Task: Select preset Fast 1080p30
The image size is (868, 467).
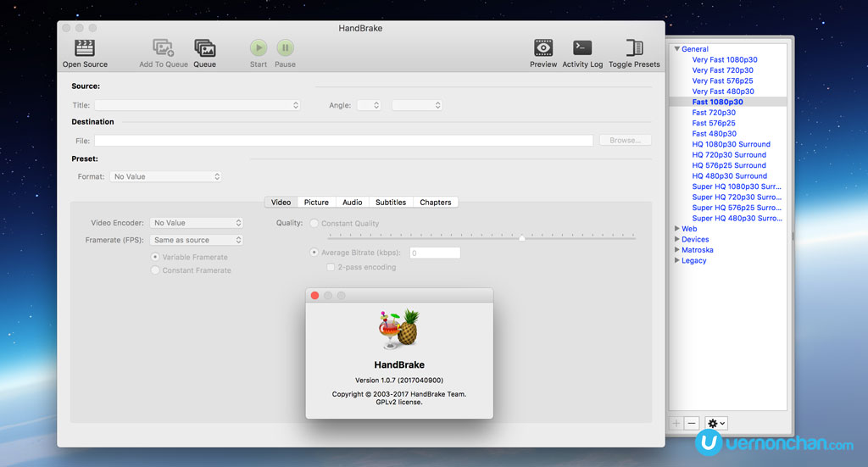Action: pyautogui.click(x=717, y=102)
